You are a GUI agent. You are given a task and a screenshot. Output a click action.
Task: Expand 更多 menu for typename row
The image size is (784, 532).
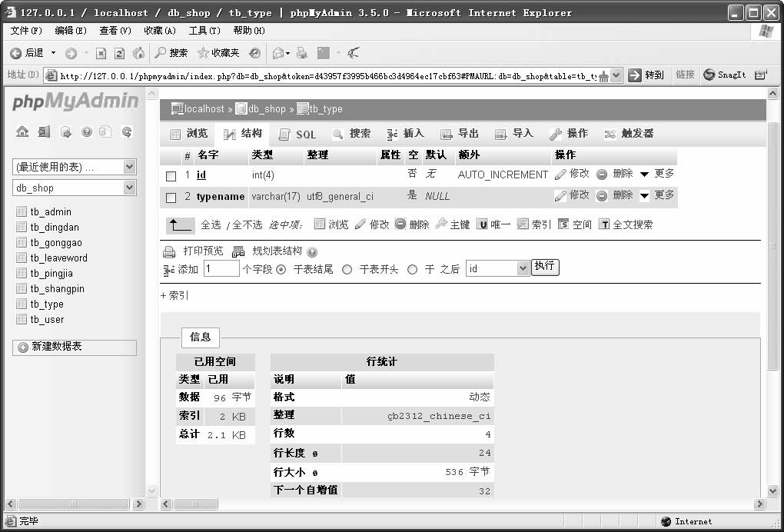click(657, 195)
